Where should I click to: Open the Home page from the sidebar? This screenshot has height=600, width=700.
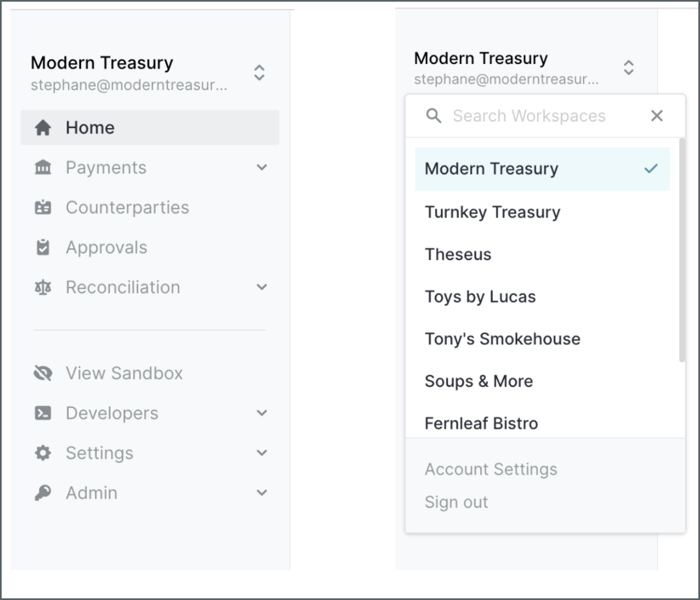(90, 128)
